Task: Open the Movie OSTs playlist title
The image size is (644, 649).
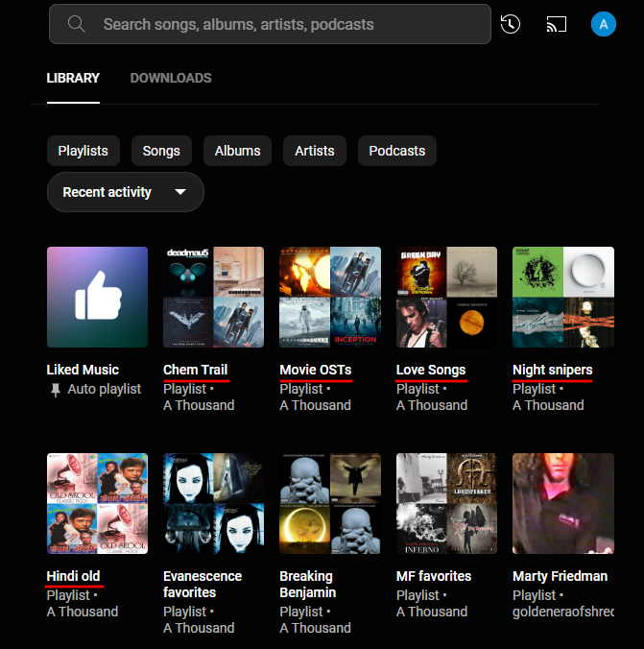Action: tap(316, 370)
